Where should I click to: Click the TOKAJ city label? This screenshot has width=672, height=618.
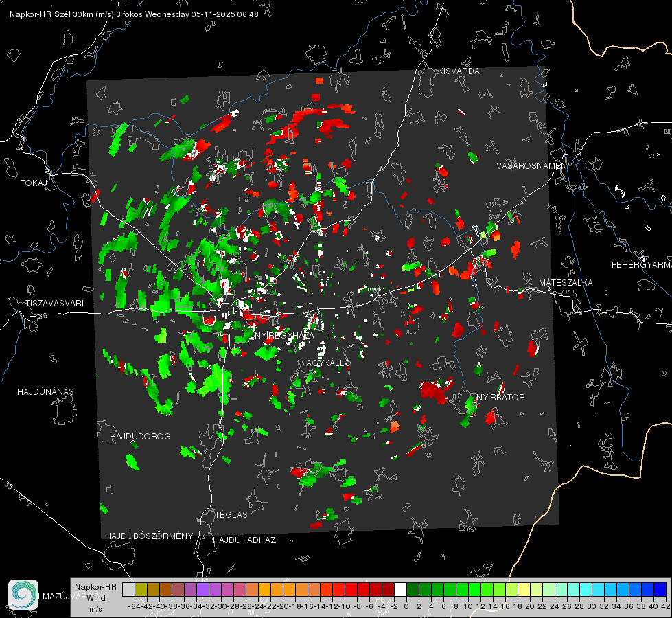34,183
